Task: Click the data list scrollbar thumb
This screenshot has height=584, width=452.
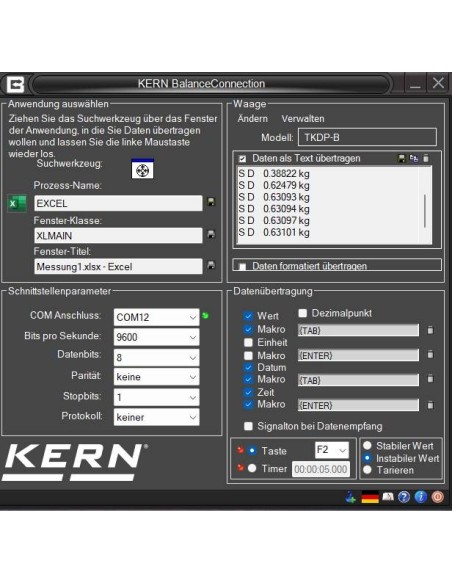Action: point(425,211)
